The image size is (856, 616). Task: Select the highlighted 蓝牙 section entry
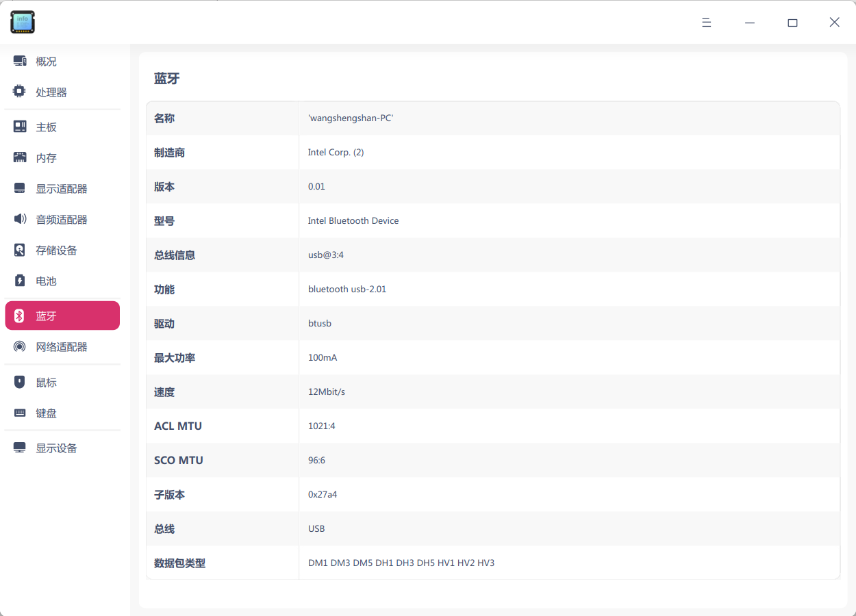[x=62, y=315]
